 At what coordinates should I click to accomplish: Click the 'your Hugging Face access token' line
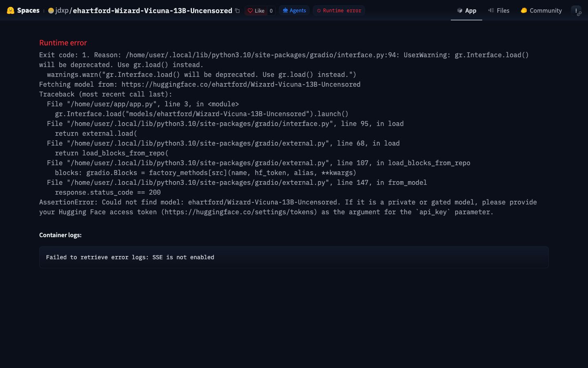(266, 212)
